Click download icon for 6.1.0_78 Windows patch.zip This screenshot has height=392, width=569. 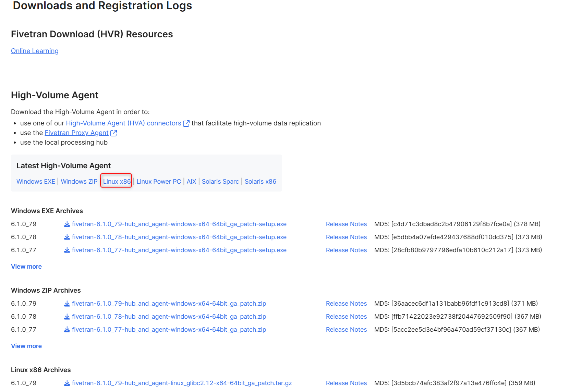(67, 317)
